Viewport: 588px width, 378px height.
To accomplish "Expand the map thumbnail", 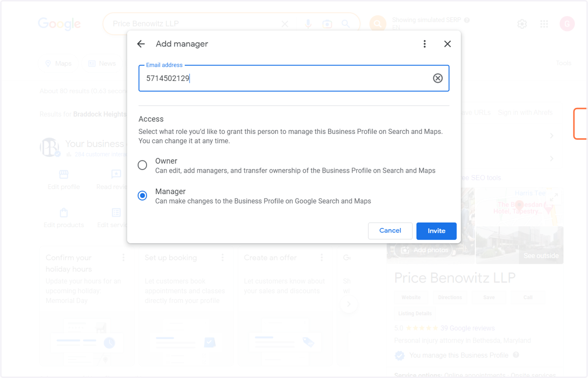I will [553, 197].
